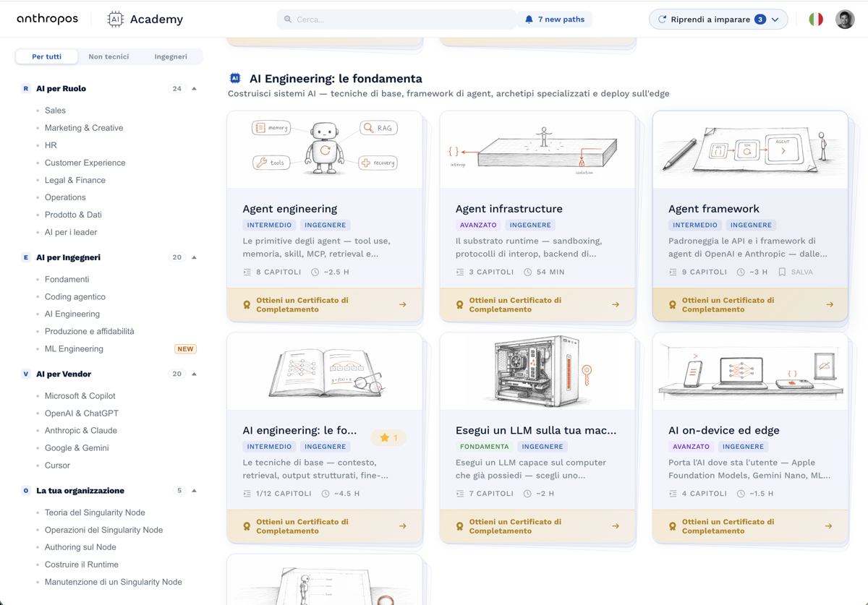This screenshot has height=605, width=868.
Task: Open the user profile avatar
Action: (x=845, y=20)
